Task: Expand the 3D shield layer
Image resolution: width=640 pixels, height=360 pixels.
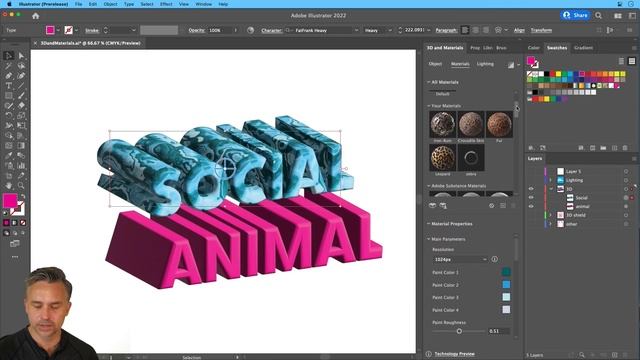Action: click(x=551, y=215)
